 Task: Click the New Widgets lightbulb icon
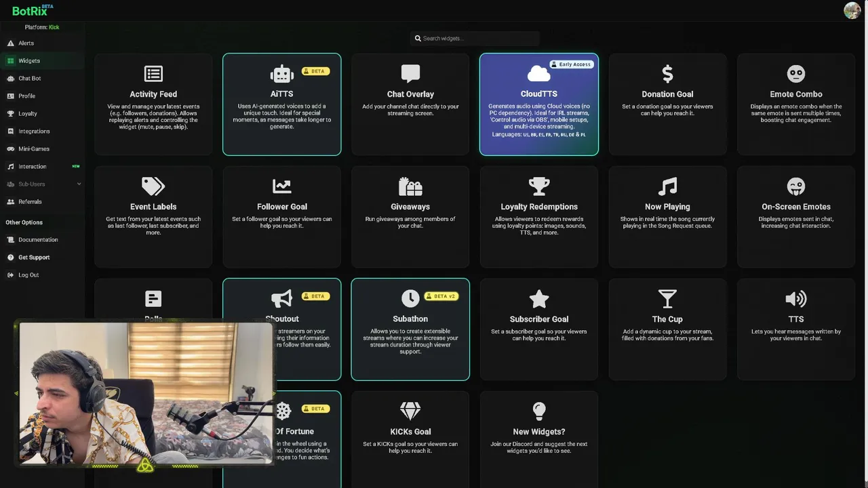[x=539, y=411]
